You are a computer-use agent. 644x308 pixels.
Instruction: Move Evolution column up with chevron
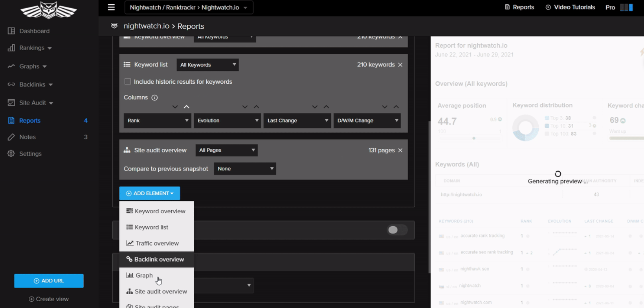click(x=257, y=107)
